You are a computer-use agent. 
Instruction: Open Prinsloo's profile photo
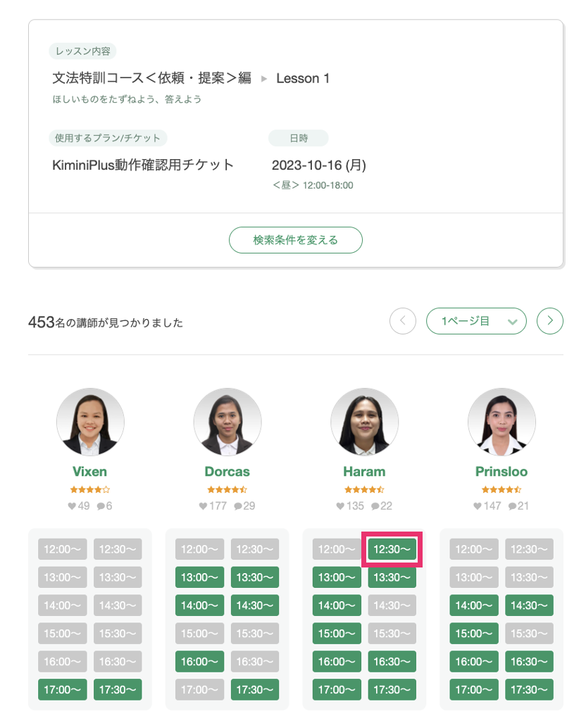501,422
